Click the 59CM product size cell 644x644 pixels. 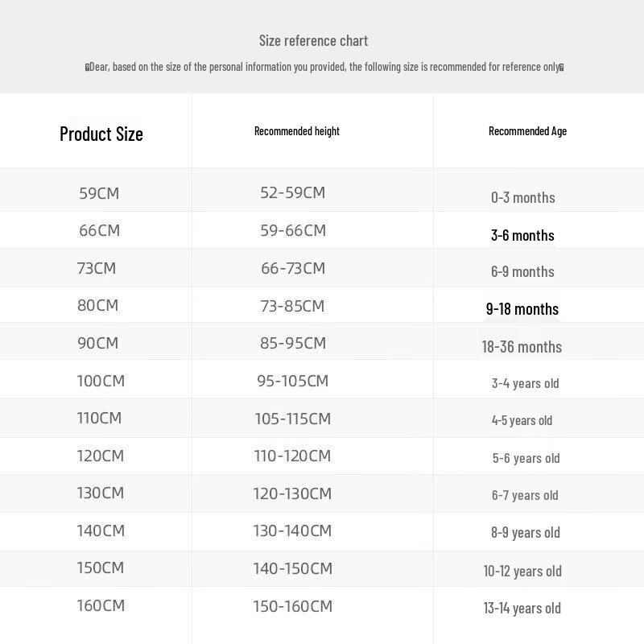(x=99, y=193)
